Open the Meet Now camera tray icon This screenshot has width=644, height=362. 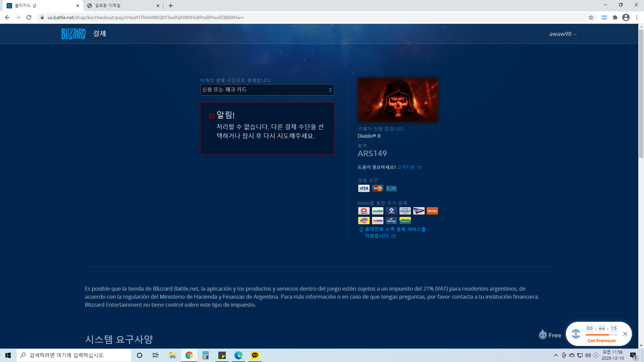pyautogui.click(x=564, y=355)
